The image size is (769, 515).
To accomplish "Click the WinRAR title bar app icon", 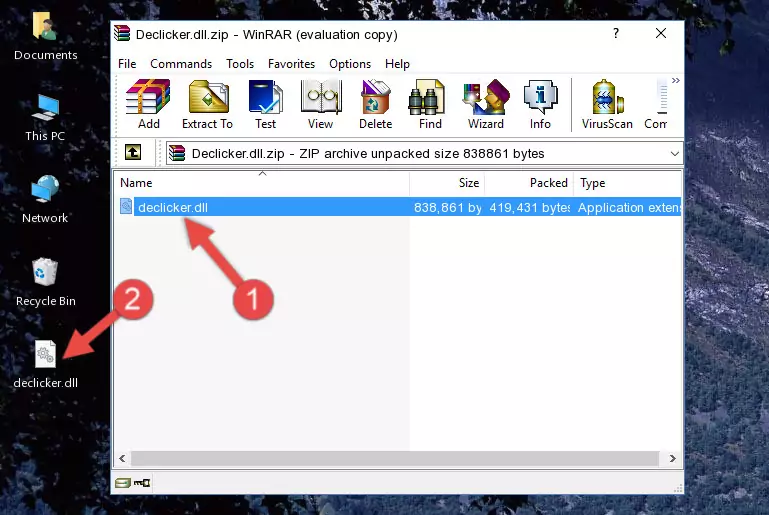I will [x=122, y=34].
